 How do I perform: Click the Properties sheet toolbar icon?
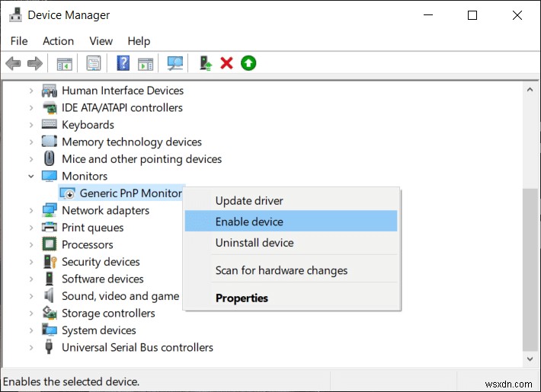tap(94, 63)
